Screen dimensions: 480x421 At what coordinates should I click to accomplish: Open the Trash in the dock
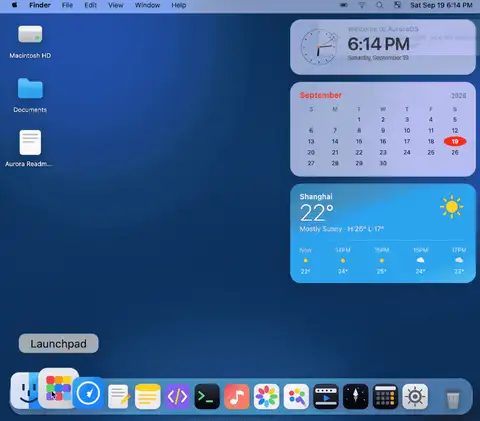click(x=453, y=399)
